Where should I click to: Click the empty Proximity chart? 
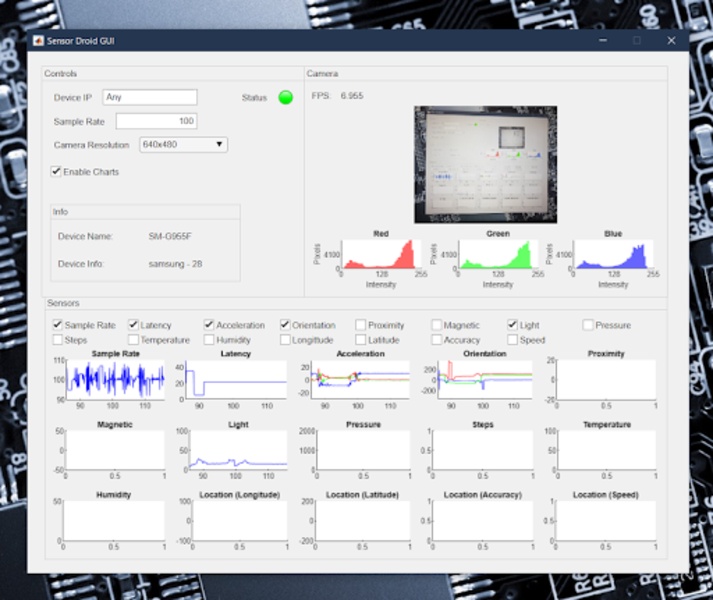coord(606,380)
